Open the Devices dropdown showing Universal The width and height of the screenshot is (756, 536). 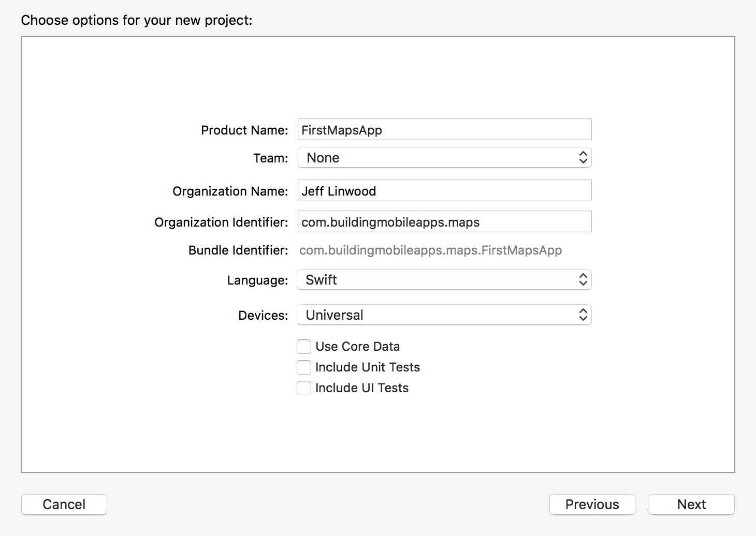coord(444,315)
